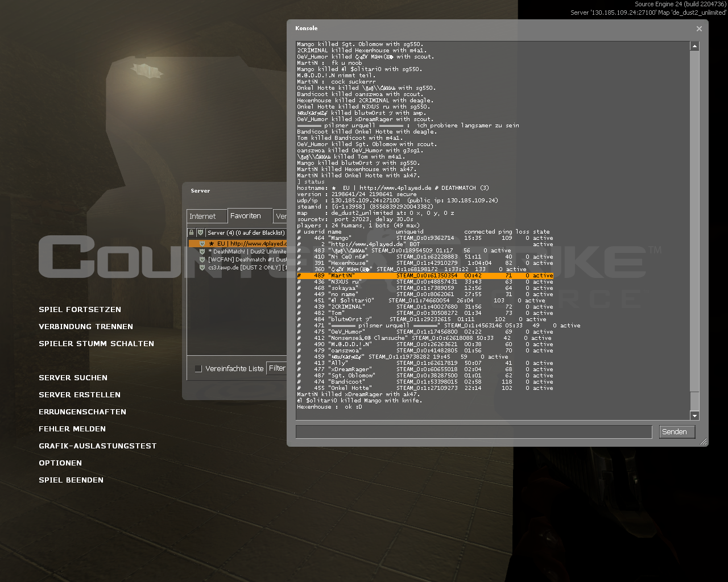Focus the console command input field
This screenshot has width=728, height=582.
474,432
